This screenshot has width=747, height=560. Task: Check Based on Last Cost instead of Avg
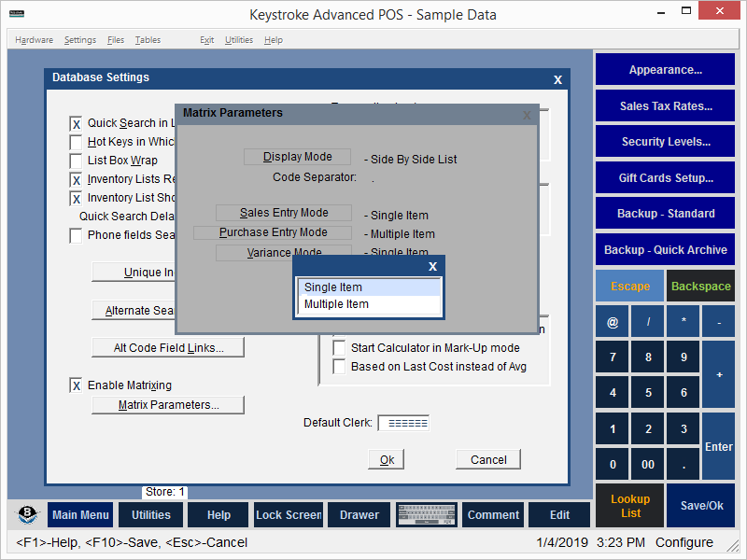[x=339, y=367]
